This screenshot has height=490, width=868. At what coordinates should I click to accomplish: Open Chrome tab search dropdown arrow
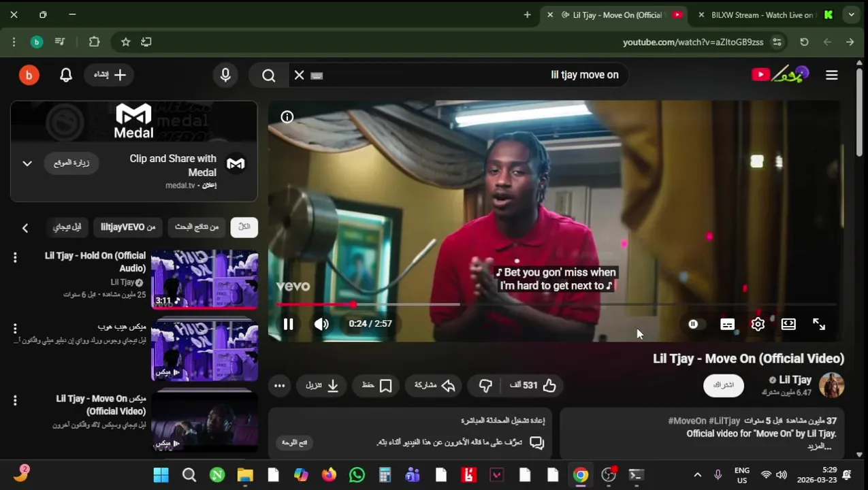click(851, 14)
